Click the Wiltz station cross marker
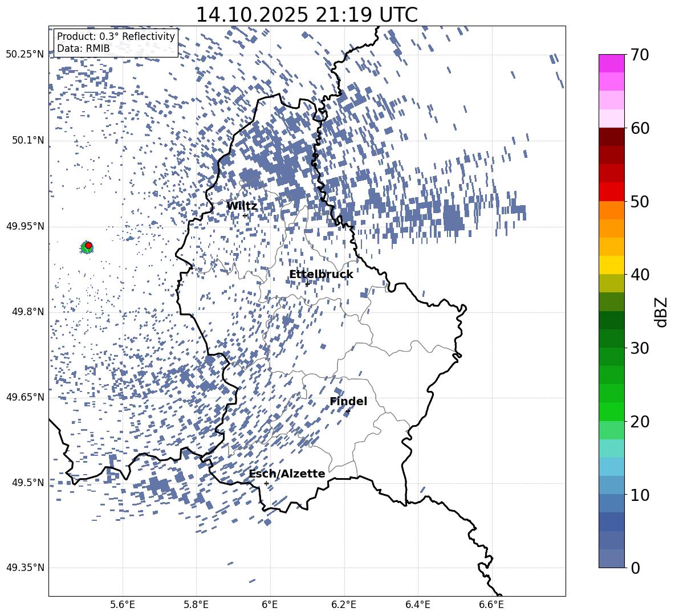Viewport: 675px width, 616px height. 245,215
